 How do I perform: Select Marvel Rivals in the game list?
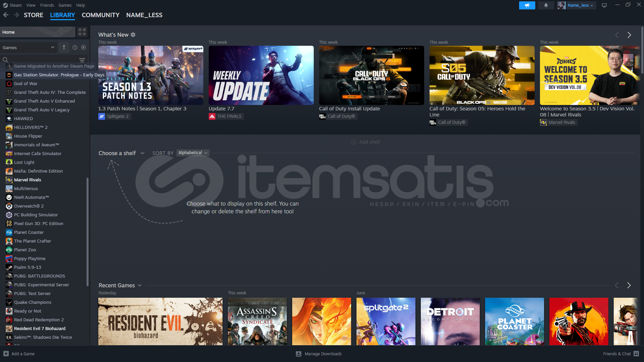coord(28,180)
